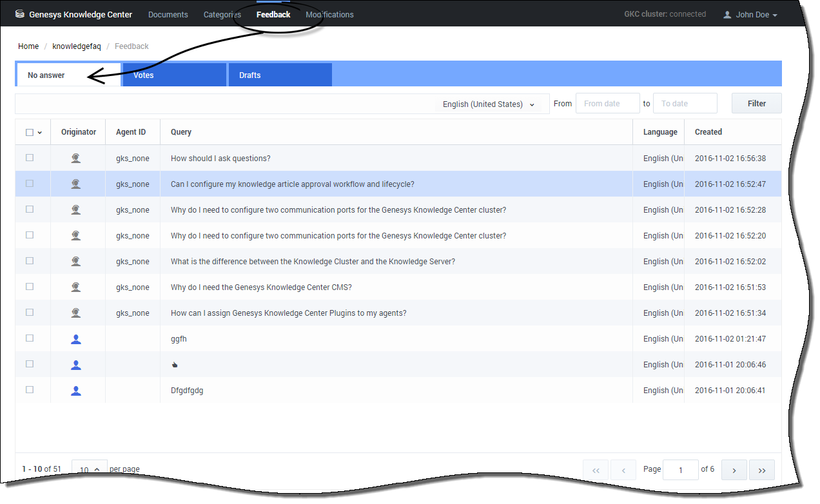Expand the 10 per page selector
820x504 pixels.
click(x=89, y=470)
